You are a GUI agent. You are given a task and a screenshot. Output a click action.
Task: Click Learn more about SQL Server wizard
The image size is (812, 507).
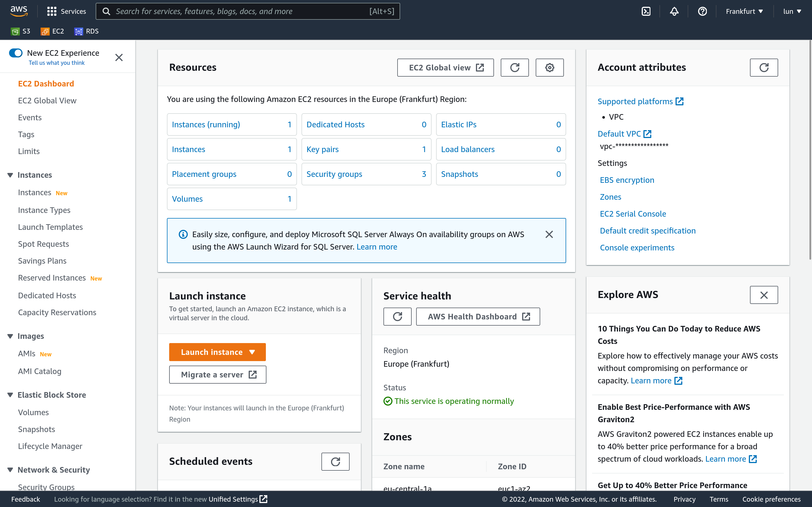(377, 246)
